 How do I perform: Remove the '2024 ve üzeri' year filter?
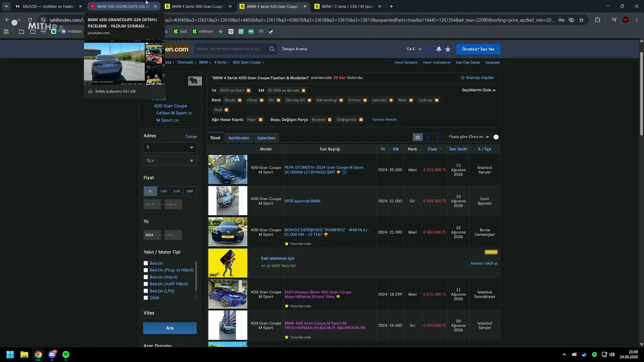coord(249,90)
